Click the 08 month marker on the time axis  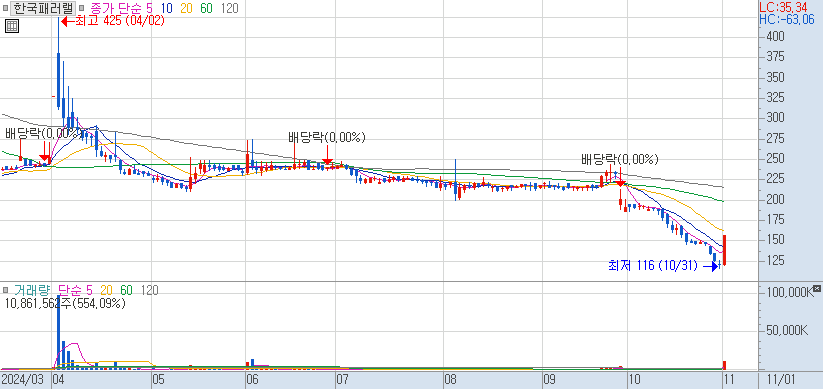450,379
